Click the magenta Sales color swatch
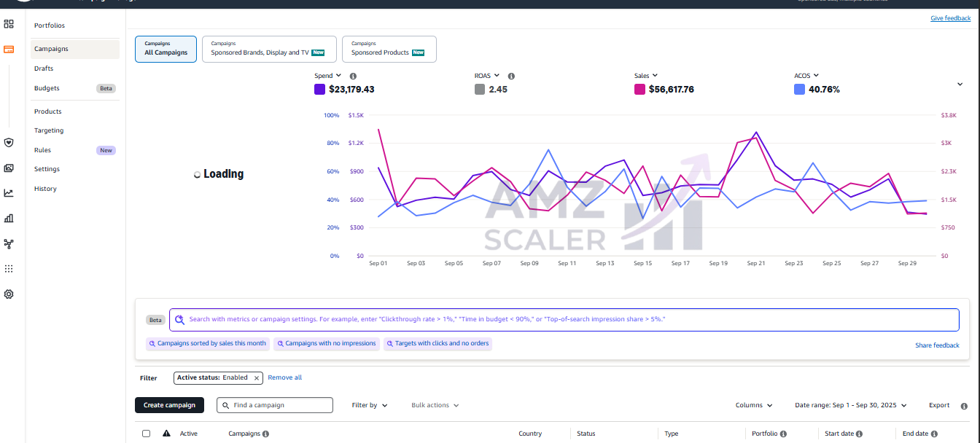Viewport: 980px width, 443px height. (639, 90)
